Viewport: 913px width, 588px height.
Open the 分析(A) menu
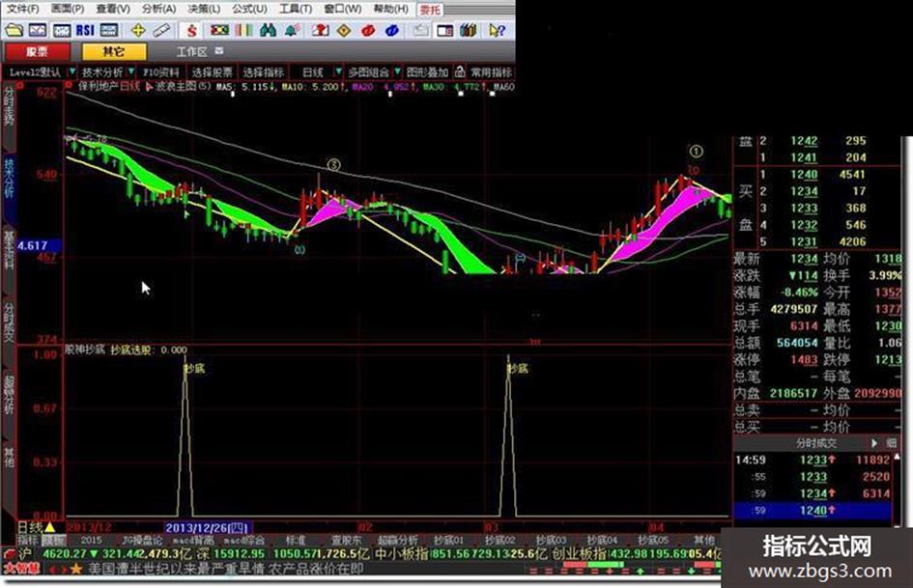pos(158,10)
